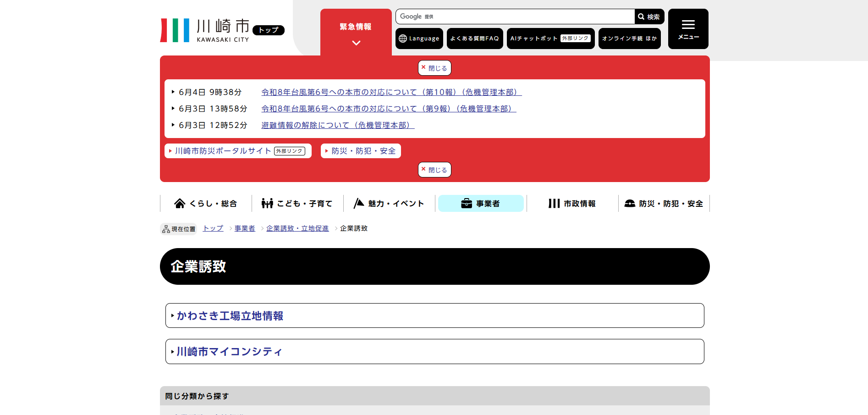The image size is (868, 415).
Task: Open 防災・防犯・安全 button in red panel
Action: click(361, 151)
